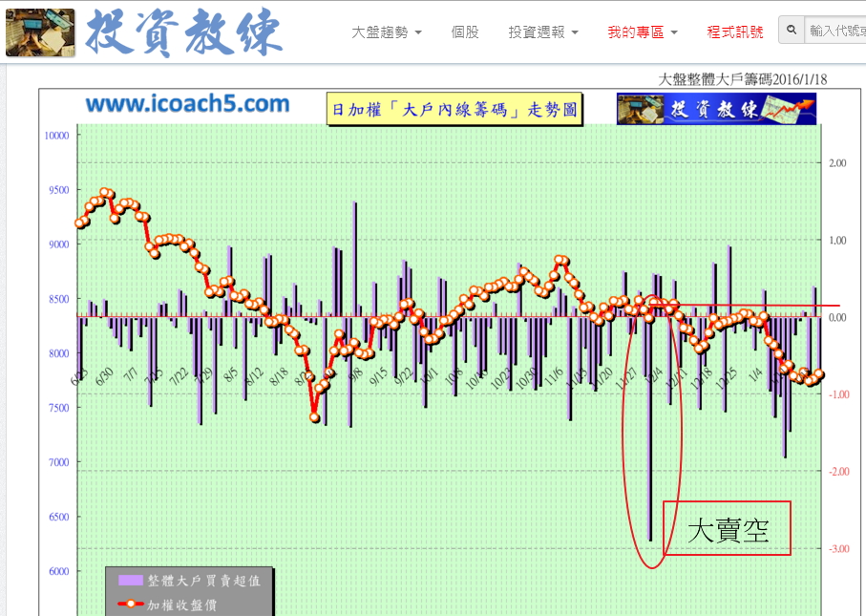
Task: Click the www.icoach5.com text in chart
Action: [x=187, y=104]
